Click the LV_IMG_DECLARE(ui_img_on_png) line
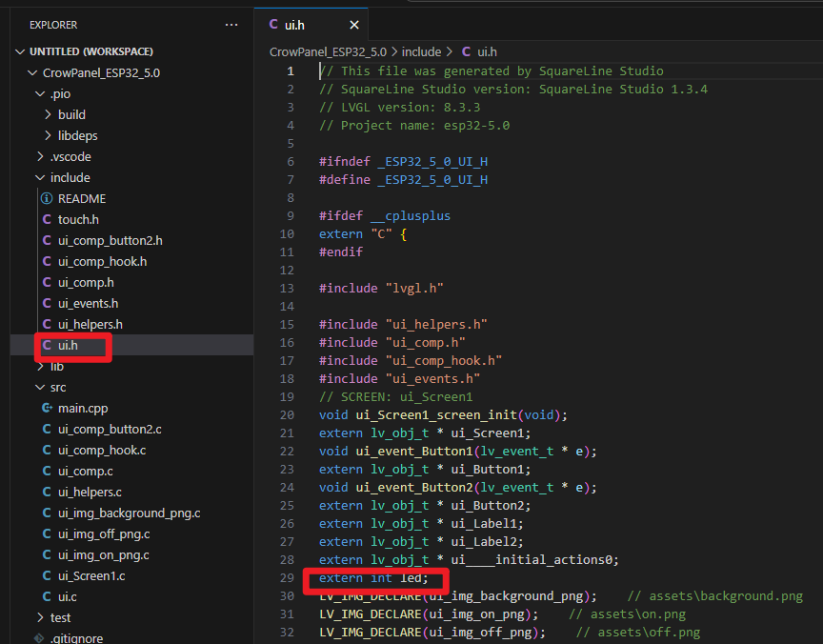This screenshot has width=823, height=644. pos(429,614)
